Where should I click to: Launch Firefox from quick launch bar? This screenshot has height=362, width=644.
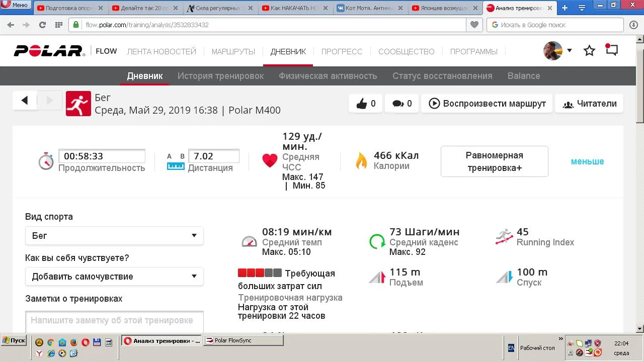(73, 342)
